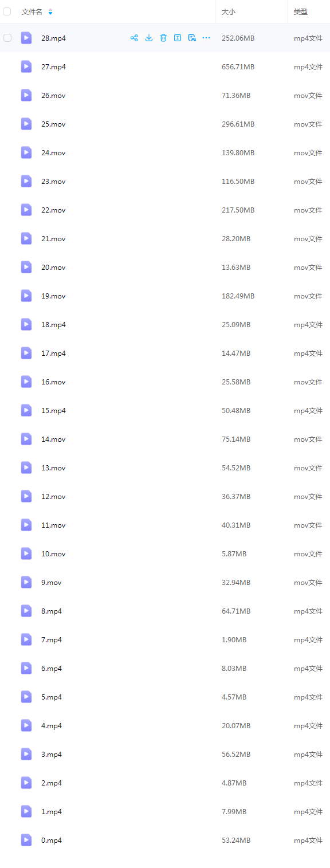This screenshot has width=330, height=868.
Task: Download the 28.mp4 file
Action: point(149,38)
